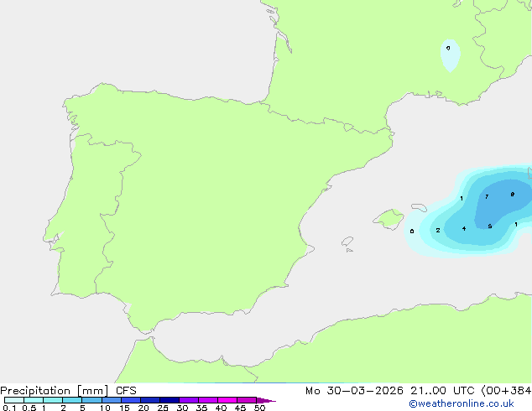Select the 35–40 mm legend swatch
The width and height of the screenshot is (532, 411).
coord(208,400)
